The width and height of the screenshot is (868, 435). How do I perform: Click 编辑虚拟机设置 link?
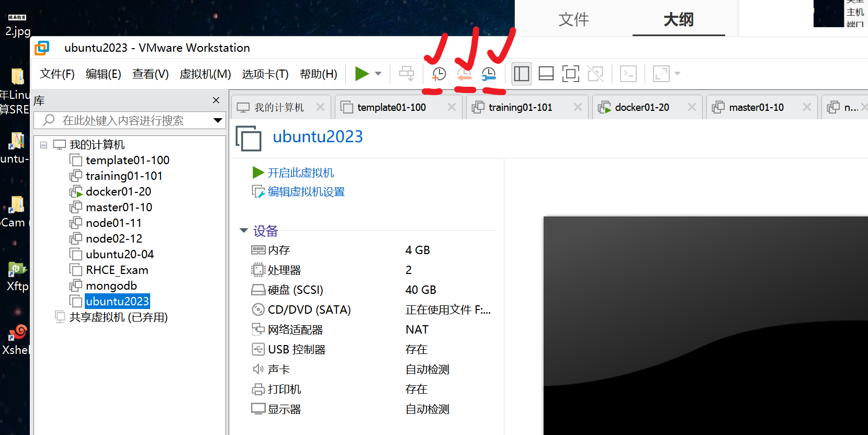pos(307,192)
